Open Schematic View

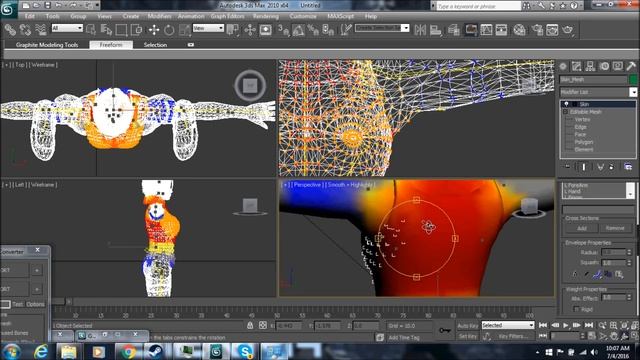501,30
